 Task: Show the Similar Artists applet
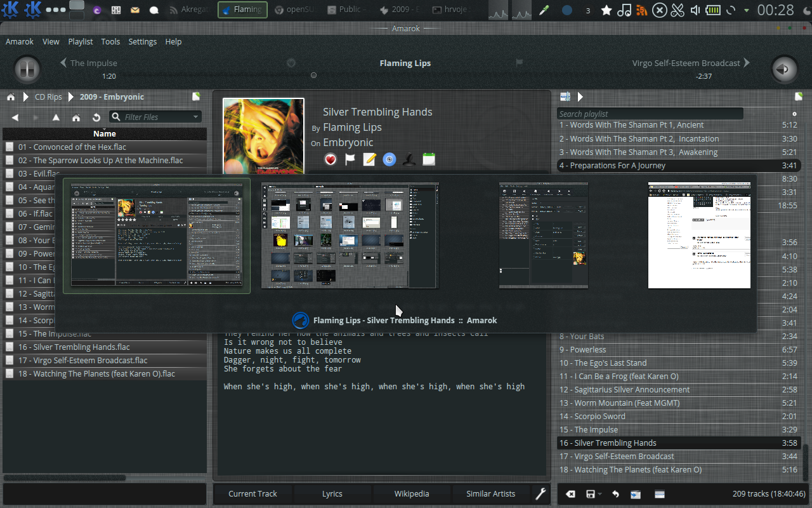(x=491, y=493)
